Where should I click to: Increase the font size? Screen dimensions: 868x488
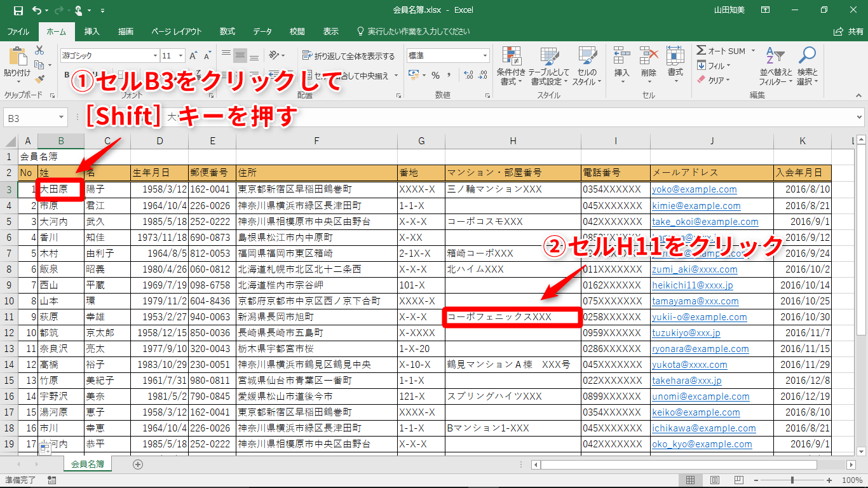tap(193, 56)
